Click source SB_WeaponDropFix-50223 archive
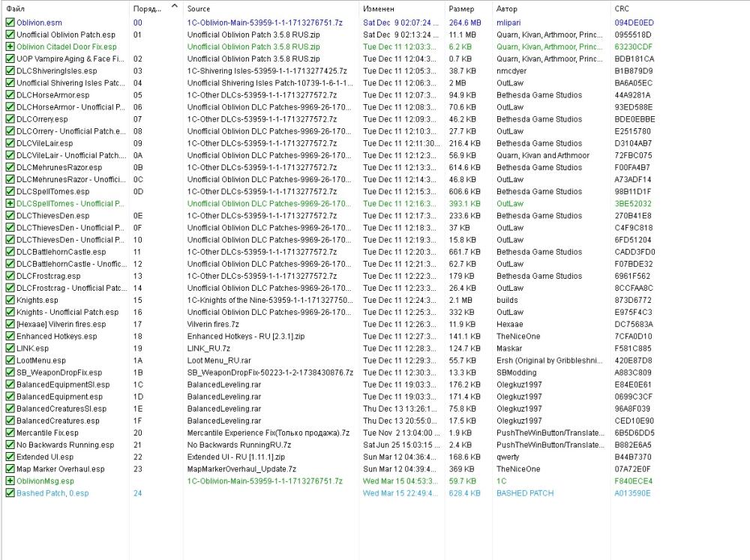 pyautogui.click(x=270, y=372)
